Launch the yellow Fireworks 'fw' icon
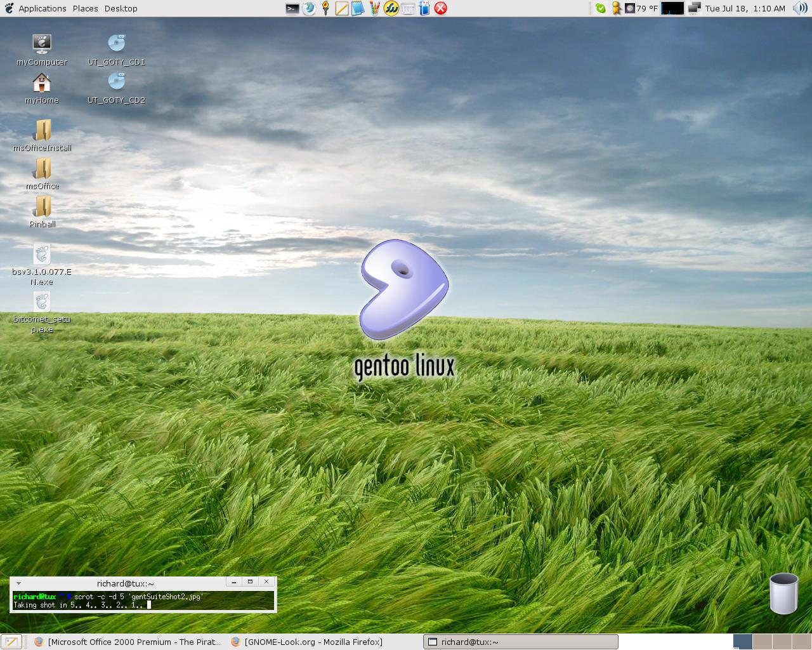The height and width of the screenshot is (650, 812). coord(391,8)
